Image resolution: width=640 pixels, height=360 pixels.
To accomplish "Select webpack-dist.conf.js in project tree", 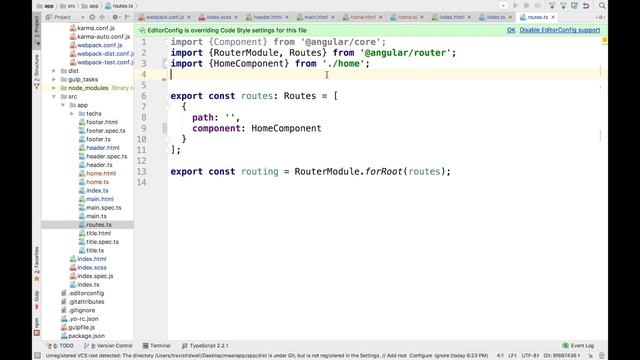I will click(102, 53).
